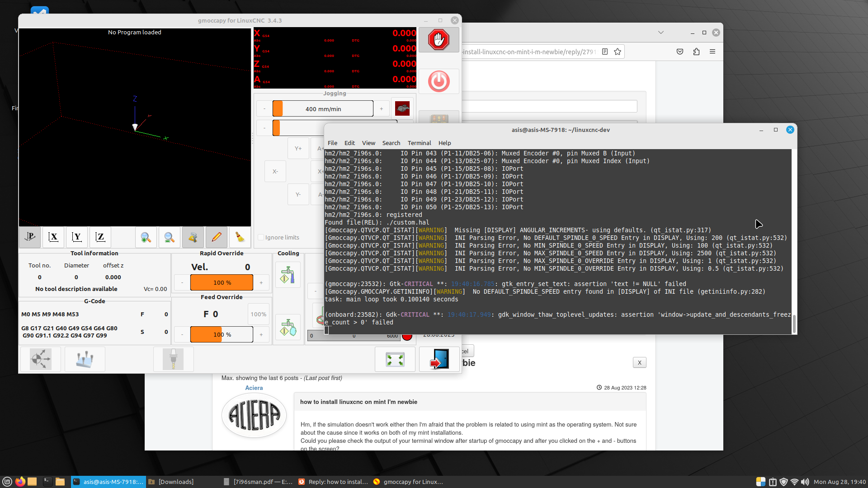Open the network Wi-Fi tray icon

click(794, 482)
